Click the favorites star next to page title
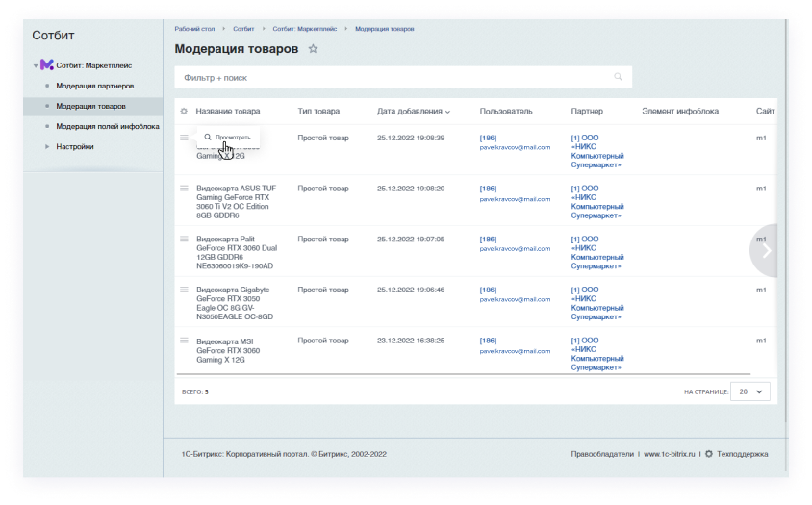812x505 pixels. click(x=313, y=49)
